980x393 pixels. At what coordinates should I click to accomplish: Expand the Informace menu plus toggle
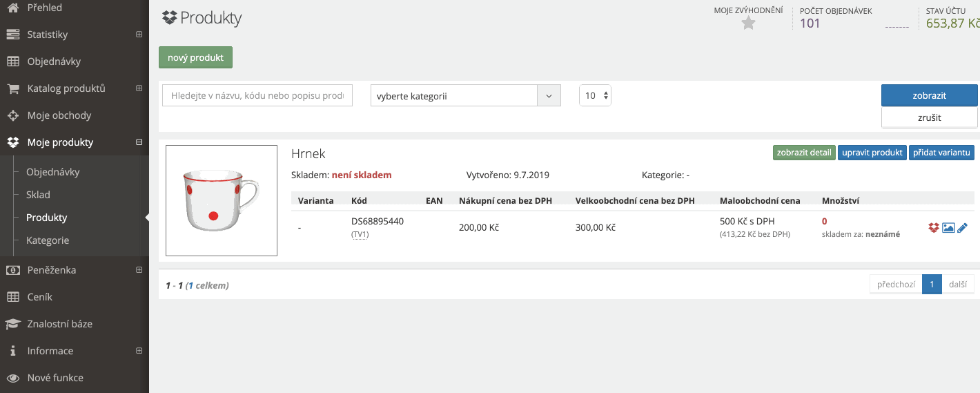(x=139, y=351)
